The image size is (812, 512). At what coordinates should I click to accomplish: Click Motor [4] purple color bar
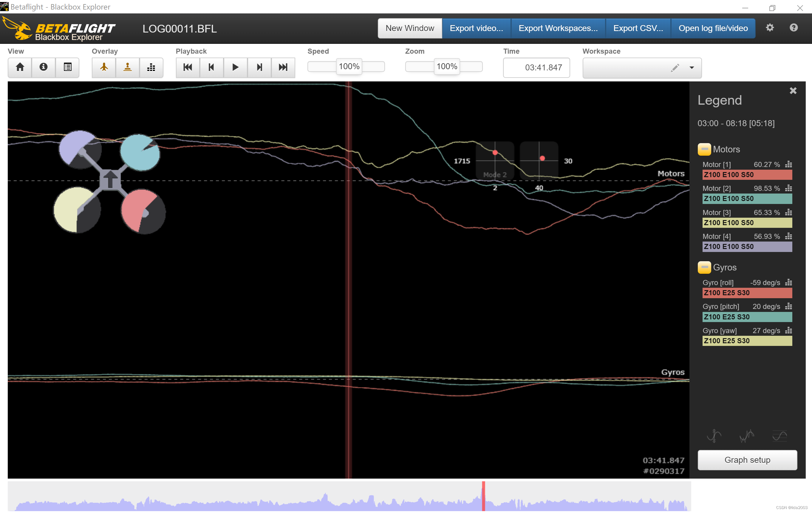(x=747, y=247)
